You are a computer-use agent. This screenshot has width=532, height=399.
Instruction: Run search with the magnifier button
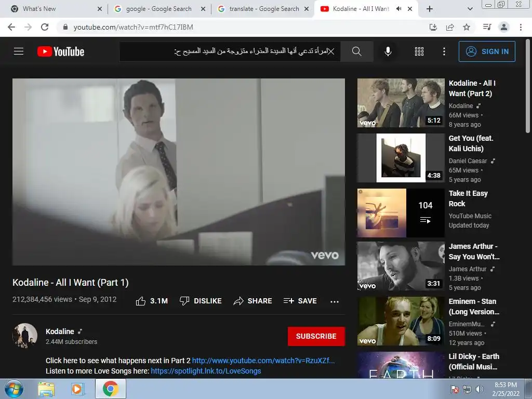pos(356,51)
